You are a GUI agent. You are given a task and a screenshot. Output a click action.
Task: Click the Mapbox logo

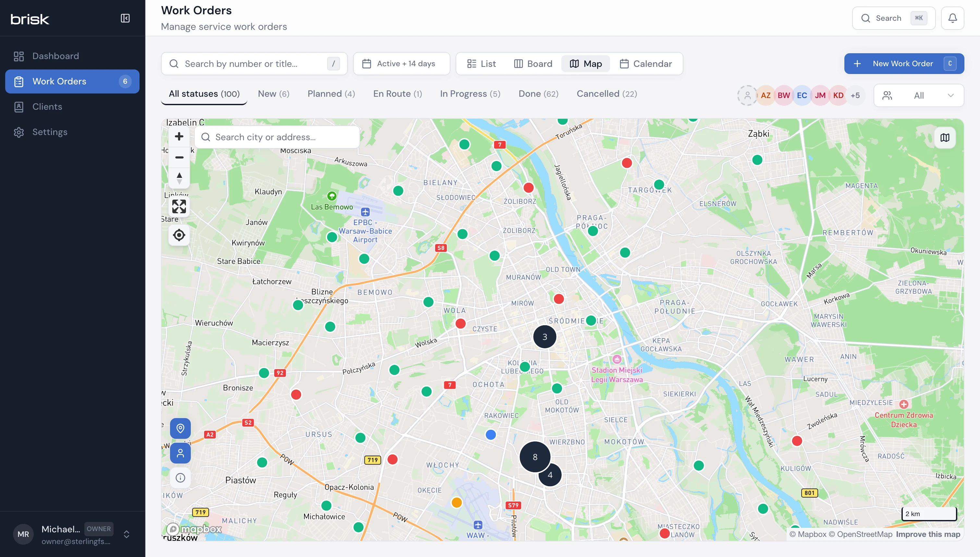coord(194,529)
